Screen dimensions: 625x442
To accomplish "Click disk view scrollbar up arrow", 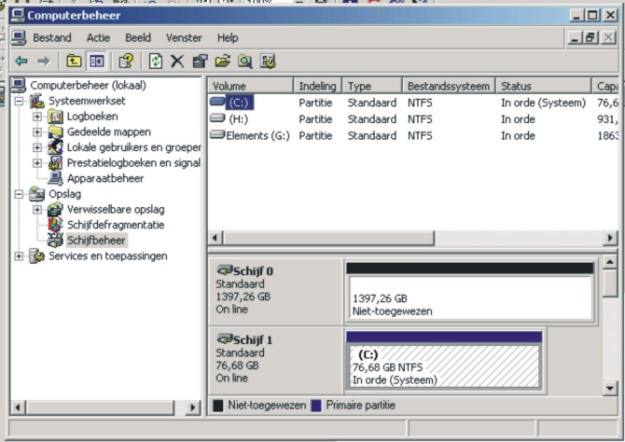I will tap(610, 263).
